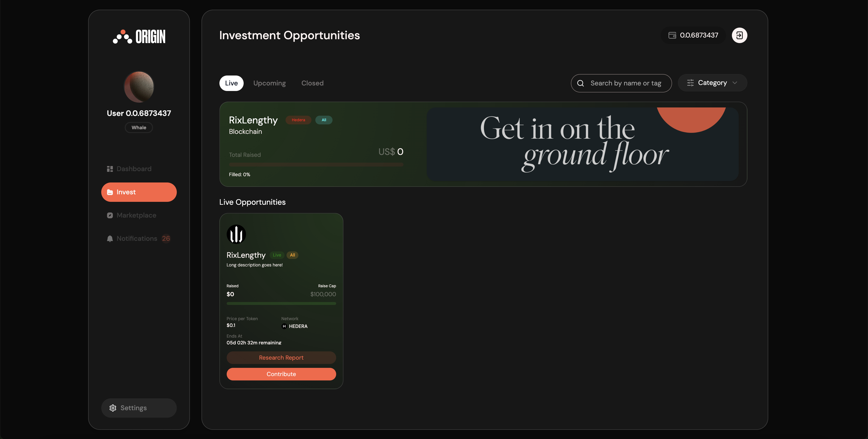
Task: Open Settings via gear button
Action: (139, 408)
